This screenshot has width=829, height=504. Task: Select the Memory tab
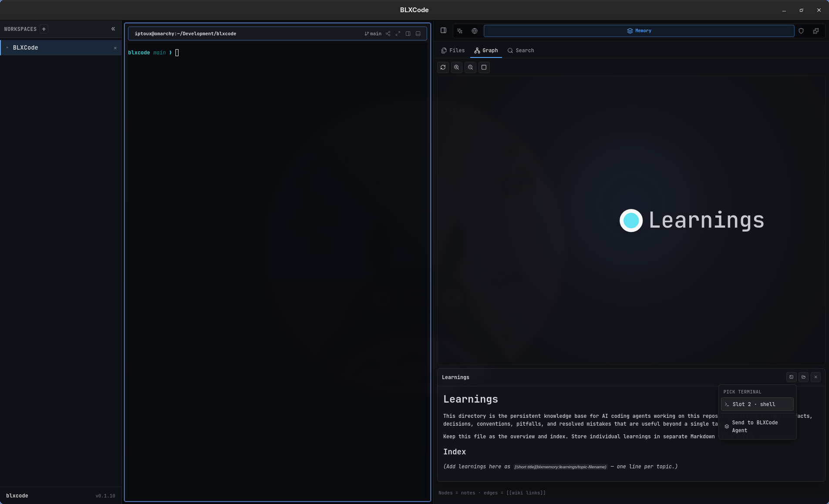[x=639, y=31]
